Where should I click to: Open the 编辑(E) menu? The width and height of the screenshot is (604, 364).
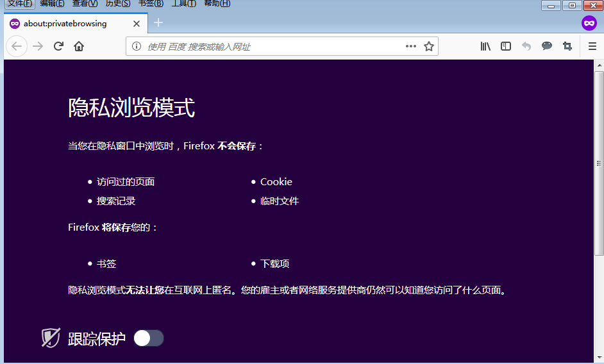pyautogui.click(x=52, y=4)
